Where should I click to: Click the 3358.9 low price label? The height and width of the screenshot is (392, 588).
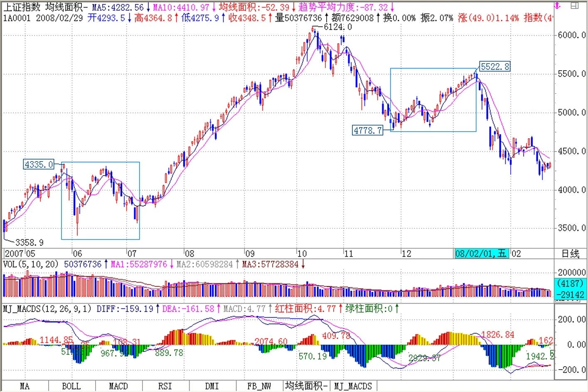point(29,242)
